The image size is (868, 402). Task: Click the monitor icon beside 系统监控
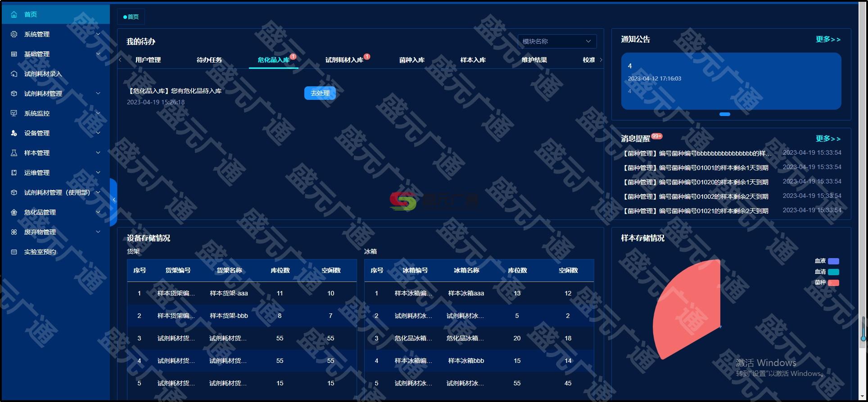(14, 113)
